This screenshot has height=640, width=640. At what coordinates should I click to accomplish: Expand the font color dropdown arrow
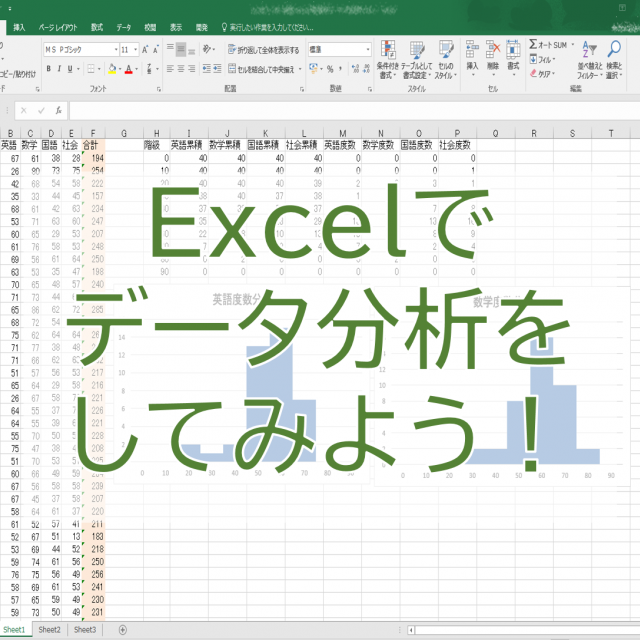(137, 69)
